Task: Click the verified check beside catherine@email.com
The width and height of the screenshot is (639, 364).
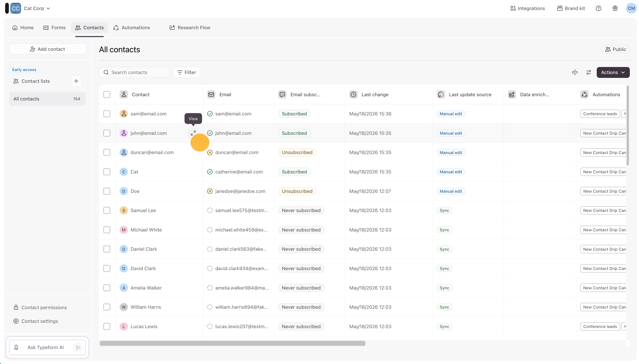Action: 210,172
